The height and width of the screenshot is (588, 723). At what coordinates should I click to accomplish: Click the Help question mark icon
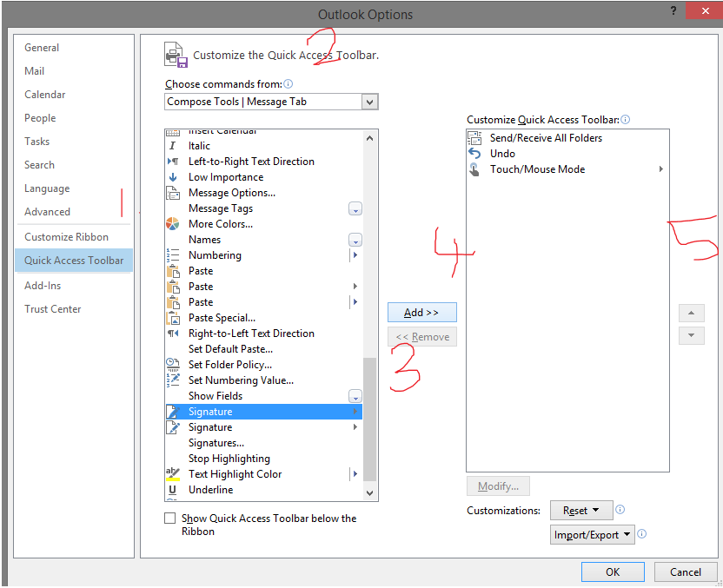coord(673,10)
